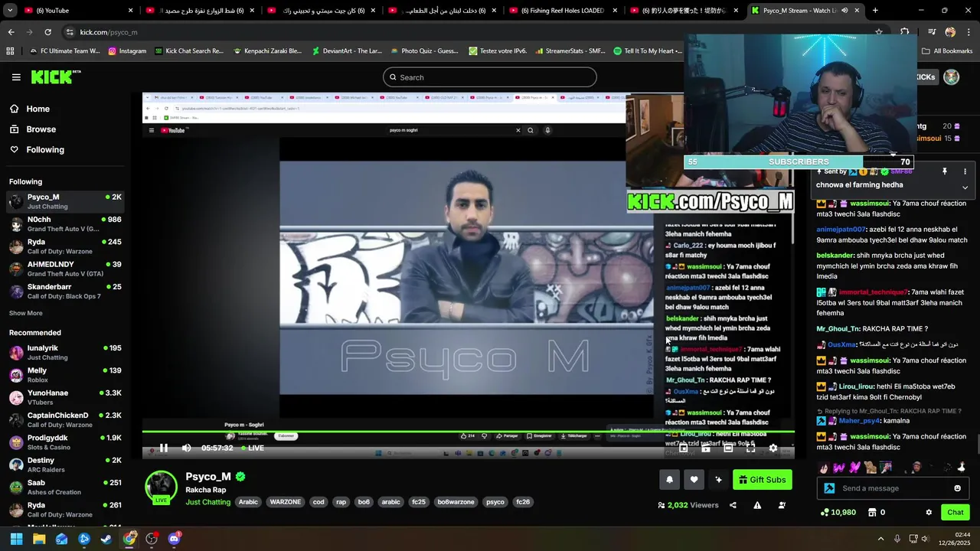Show hidden system tray icons
Screen dimensions: 980x551
pyautogui.click(x=880, y=539)
